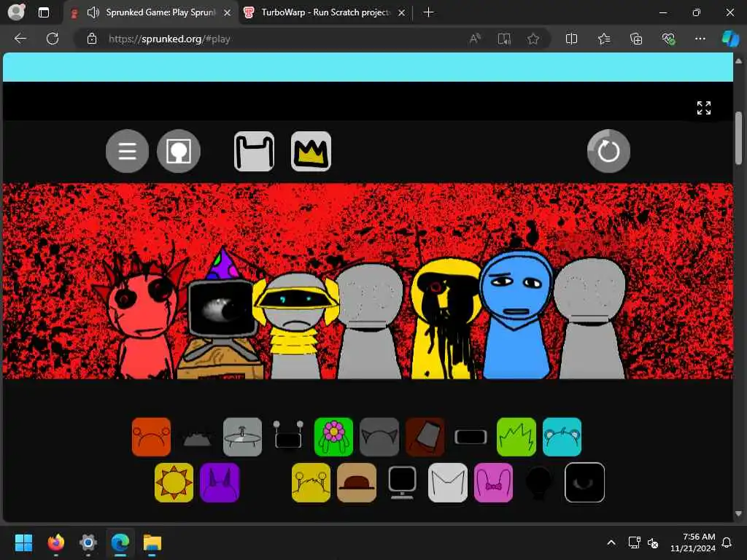Open the favorites list

coord(603,39)
